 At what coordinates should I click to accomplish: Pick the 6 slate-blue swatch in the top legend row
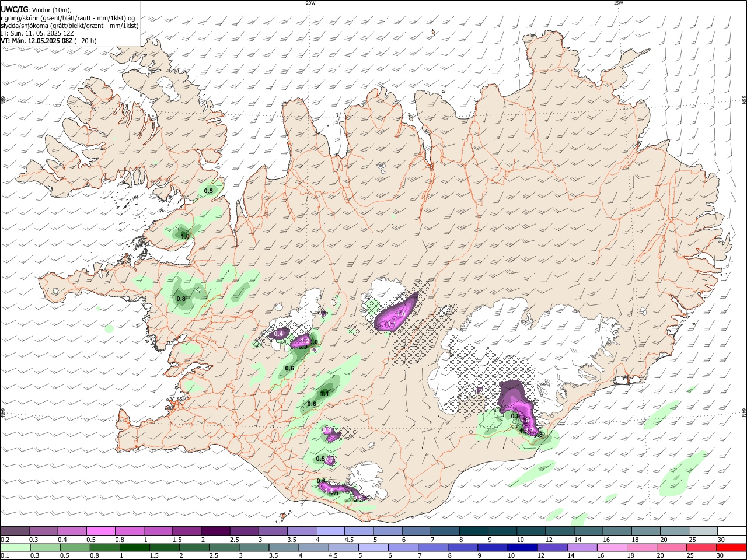415,531
